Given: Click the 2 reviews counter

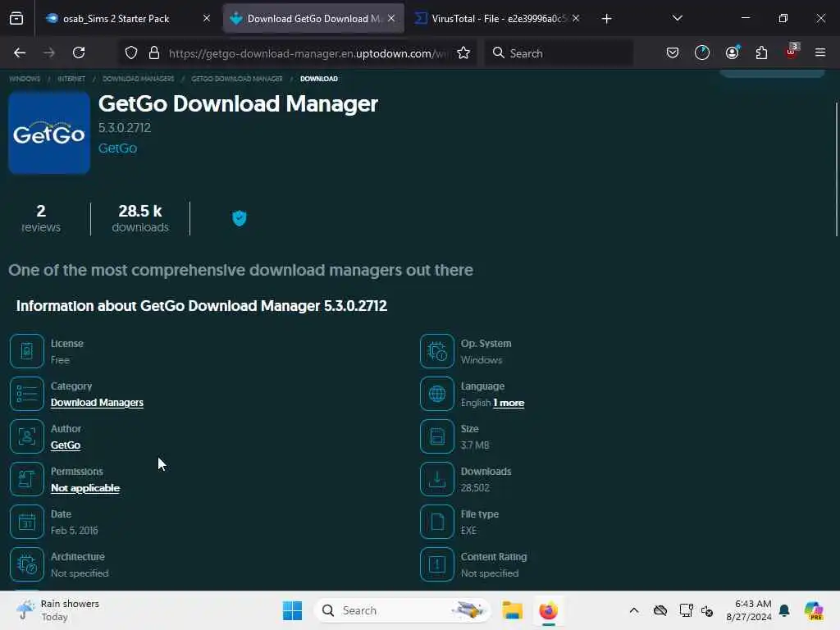Looking at the screenshot, I should (41, 218).
